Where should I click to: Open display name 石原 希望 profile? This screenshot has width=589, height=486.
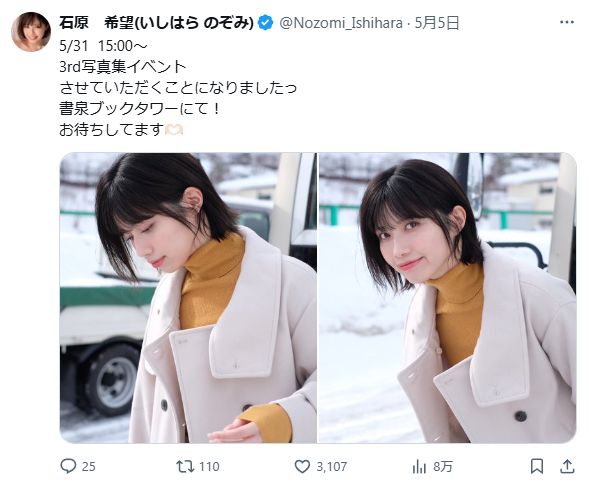[x=157, y=23]
